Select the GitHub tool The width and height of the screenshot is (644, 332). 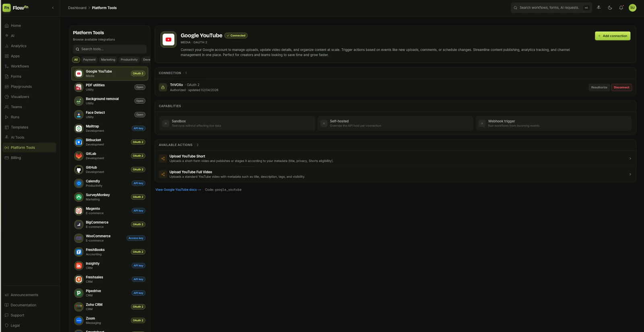(x=109, y=169)
